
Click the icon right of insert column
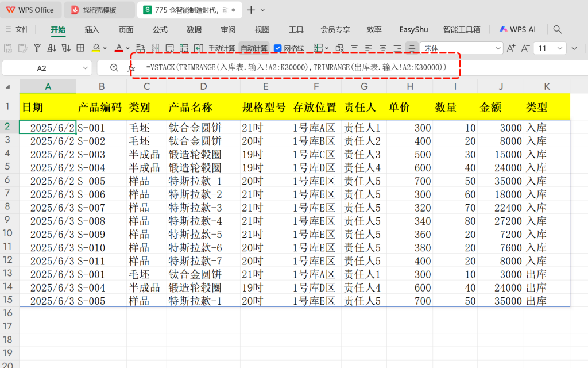(169, 48)
